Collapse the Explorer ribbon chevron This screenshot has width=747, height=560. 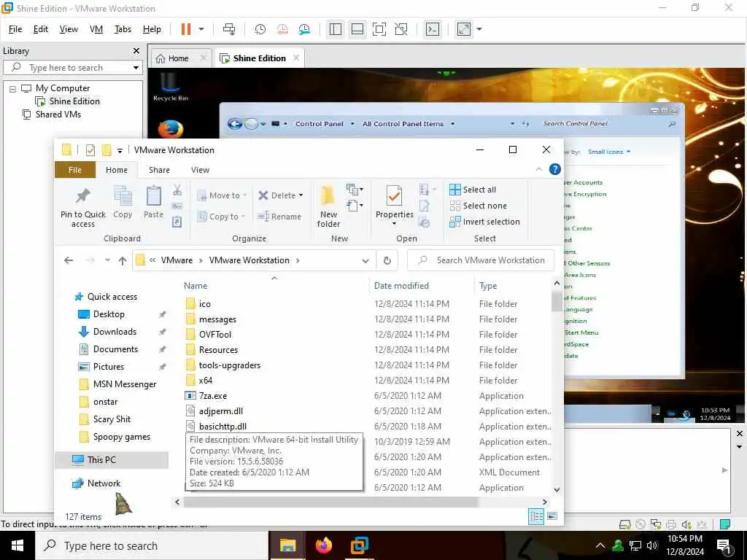pos(539,169)
